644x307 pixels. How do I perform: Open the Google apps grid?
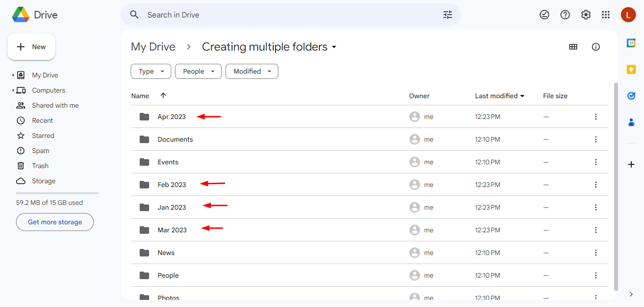[606, 15]
